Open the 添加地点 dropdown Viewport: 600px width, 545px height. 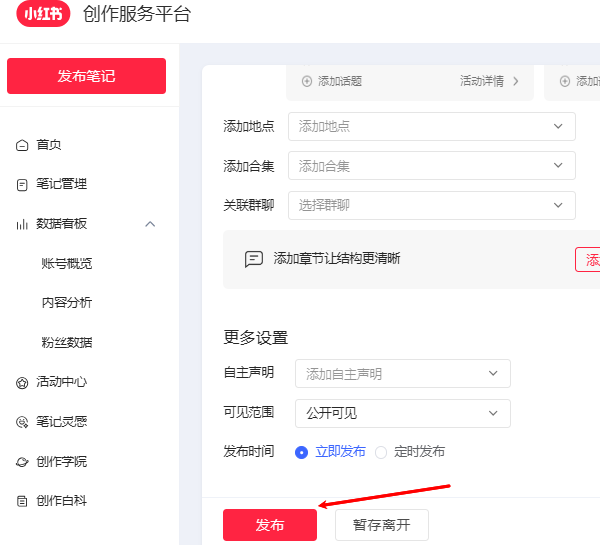point(432,126)
